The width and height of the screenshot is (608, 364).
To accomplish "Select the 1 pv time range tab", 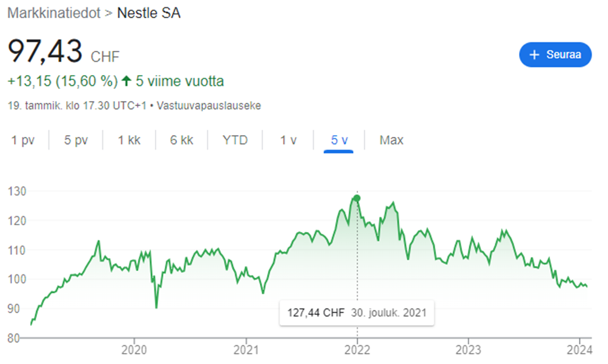I will click(x=23, y=141).
